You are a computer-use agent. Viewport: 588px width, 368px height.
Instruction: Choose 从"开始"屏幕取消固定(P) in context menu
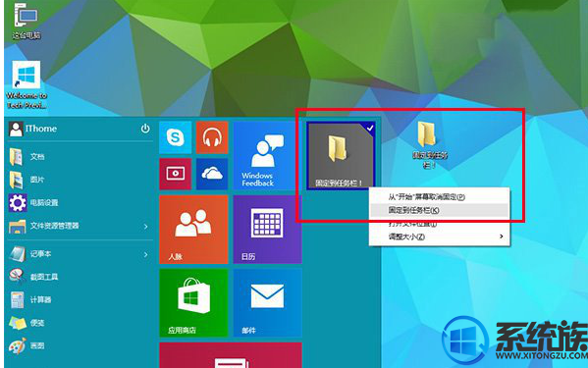[439, 196]
